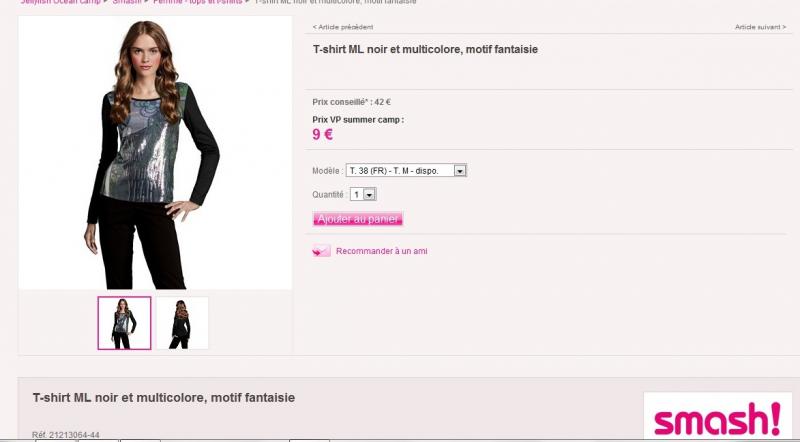Image resolution: width=800 pixels, height=442 pixels.
Task: Select the T. 38 (FR) model combo box
Action: 406,170
